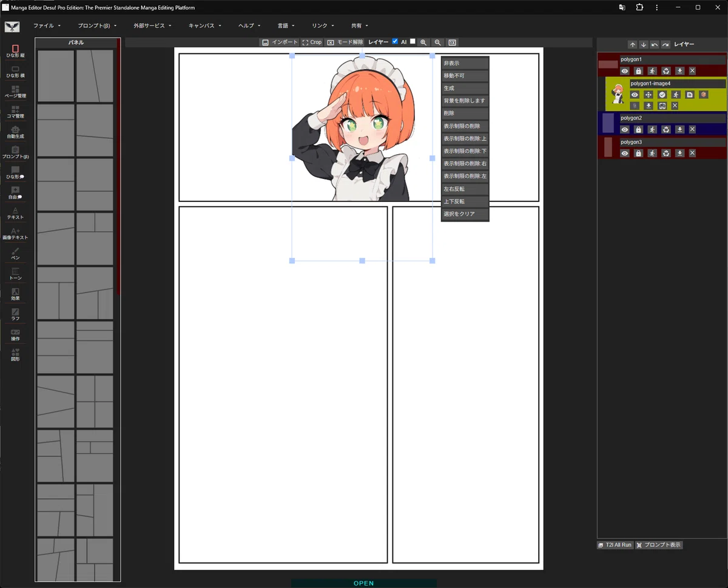
Task: Open プロンプト(β) sidebar tool
Action: (15, 152)
